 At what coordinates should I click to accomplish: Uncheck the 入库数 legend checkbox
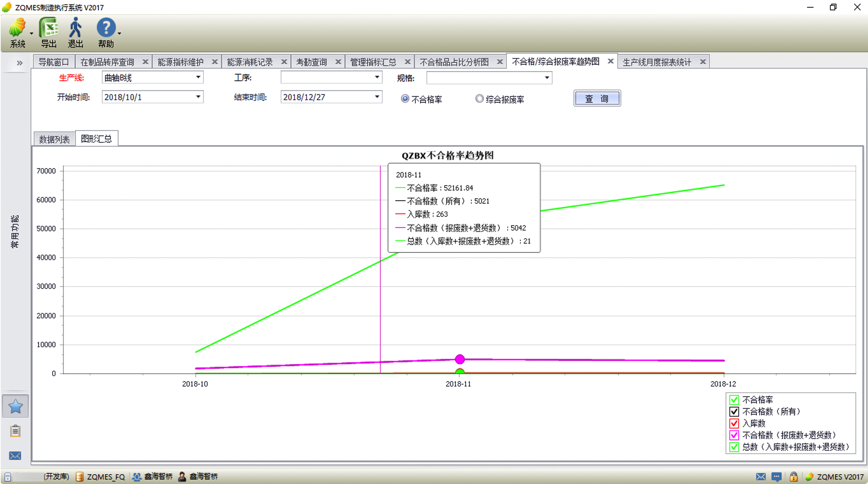pos(734,423)
